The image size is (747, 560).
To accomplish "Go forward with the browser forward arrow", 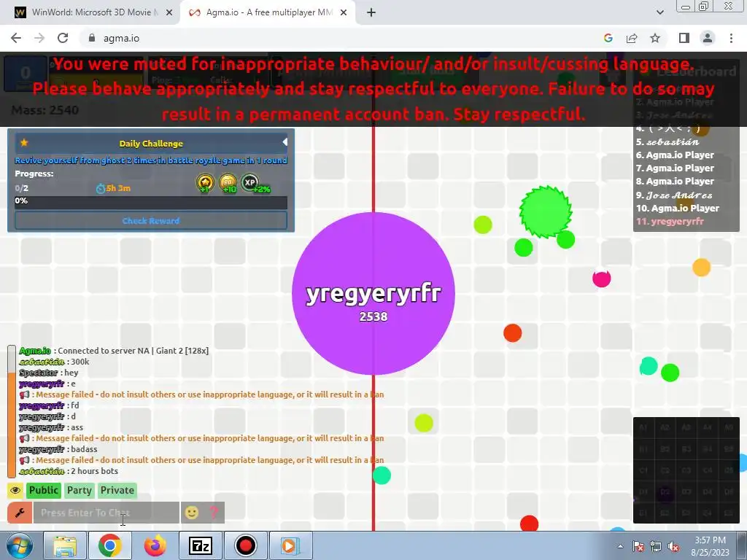I will click(x=39, y=38).
